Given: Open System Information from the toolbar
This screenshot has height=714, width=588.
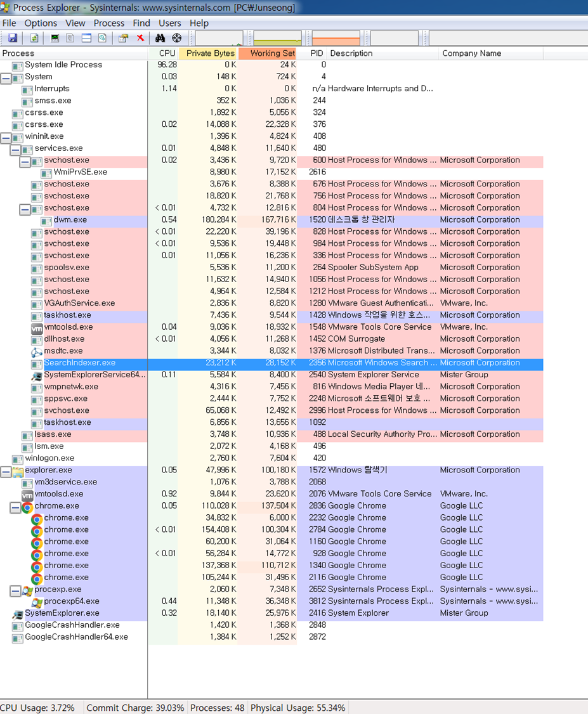Looking at the screenshot, I should click(55, 38).
